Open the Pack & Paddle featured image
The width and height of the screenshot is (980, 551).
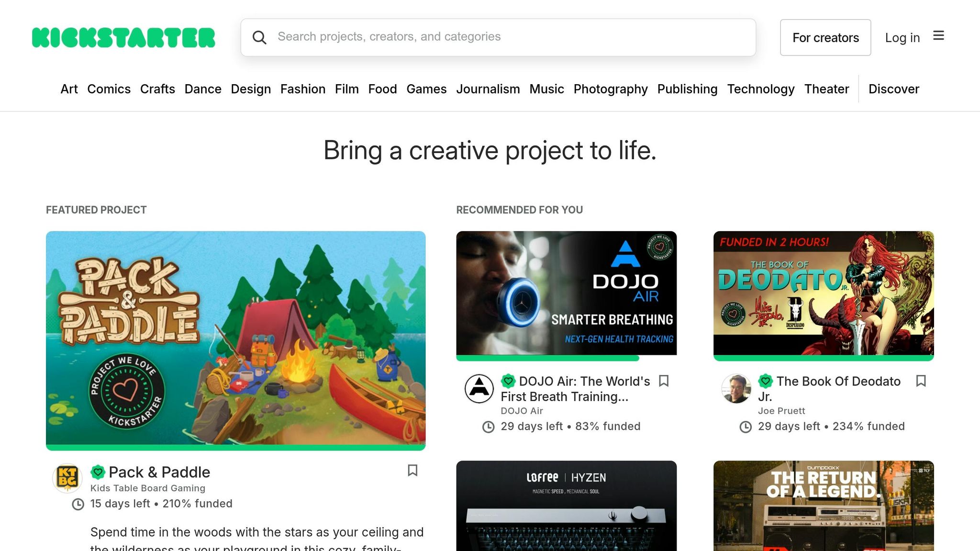(x=235, y=338)
